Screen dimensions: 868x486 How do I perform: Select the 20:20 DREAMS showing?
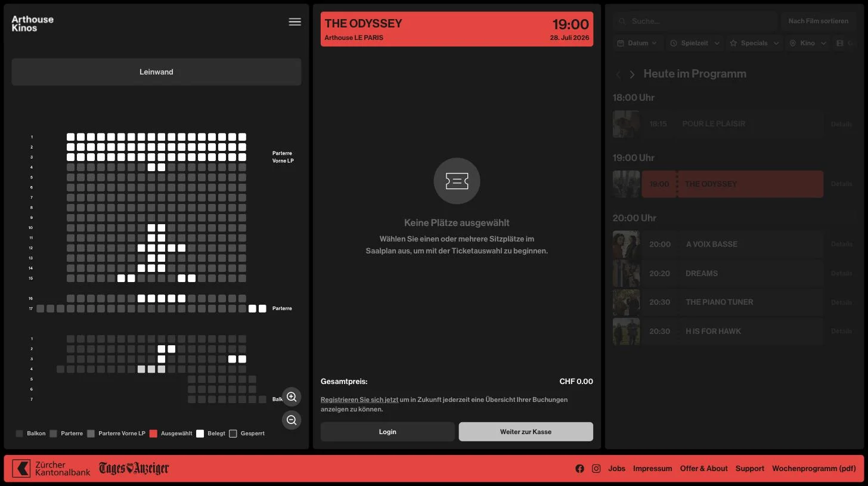733,274
